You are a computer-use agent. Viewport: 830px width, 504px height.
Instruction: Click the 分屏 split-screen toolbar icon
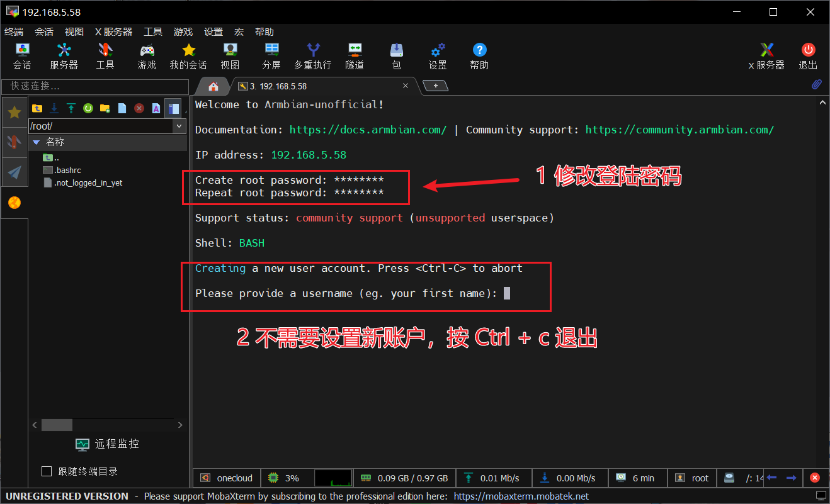[x=271, y=56]
